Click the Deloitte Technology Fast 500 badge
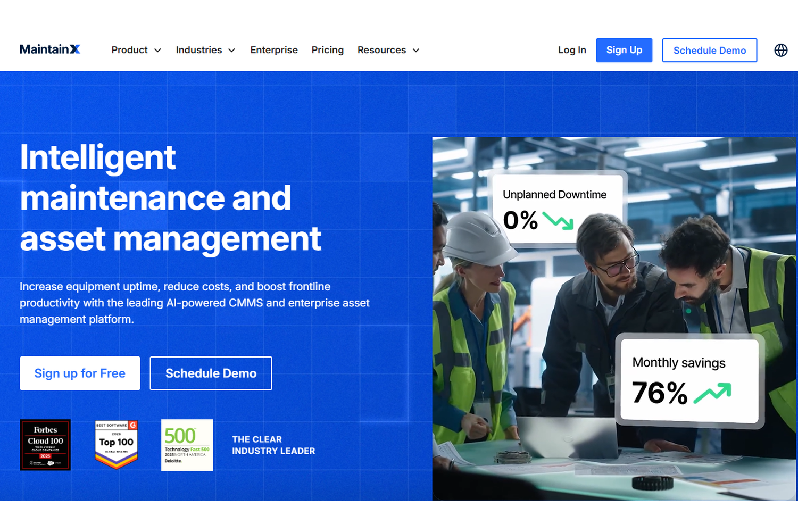798x532 pixels. tap(187, 445)
